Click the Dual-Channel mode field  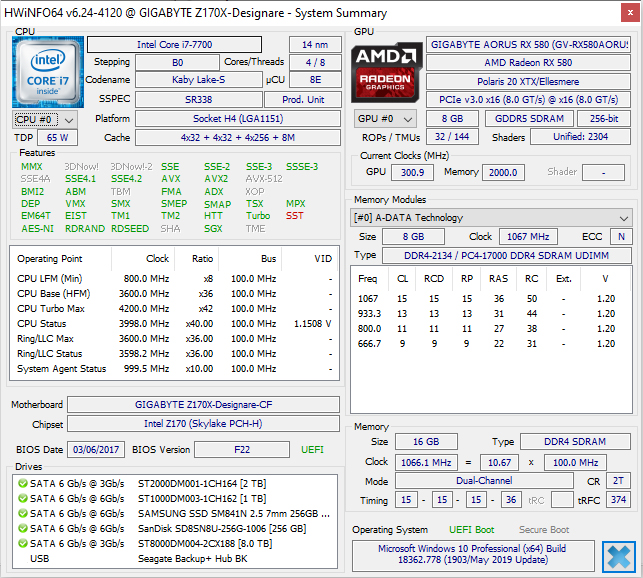coord(484,481)
